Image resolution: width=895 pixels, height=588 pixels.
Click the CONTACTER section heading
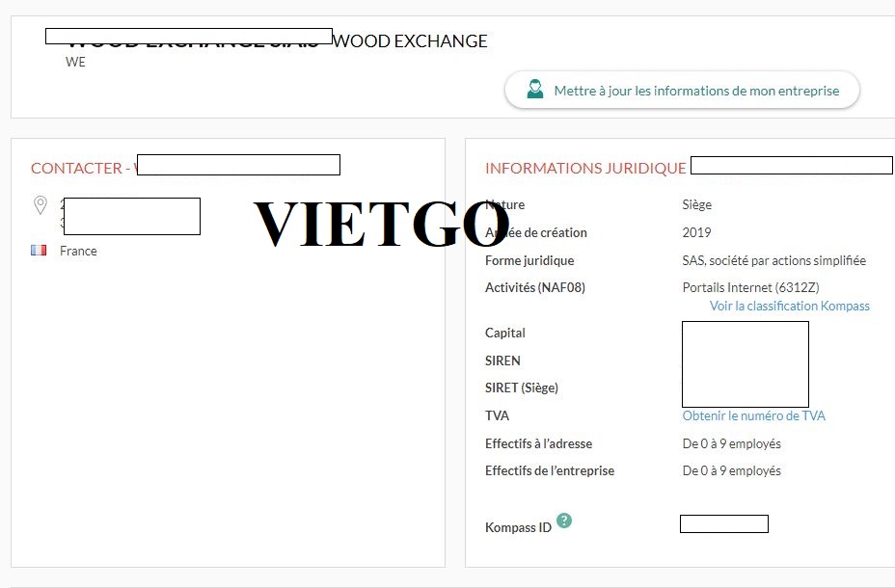(x=76, y=168)
